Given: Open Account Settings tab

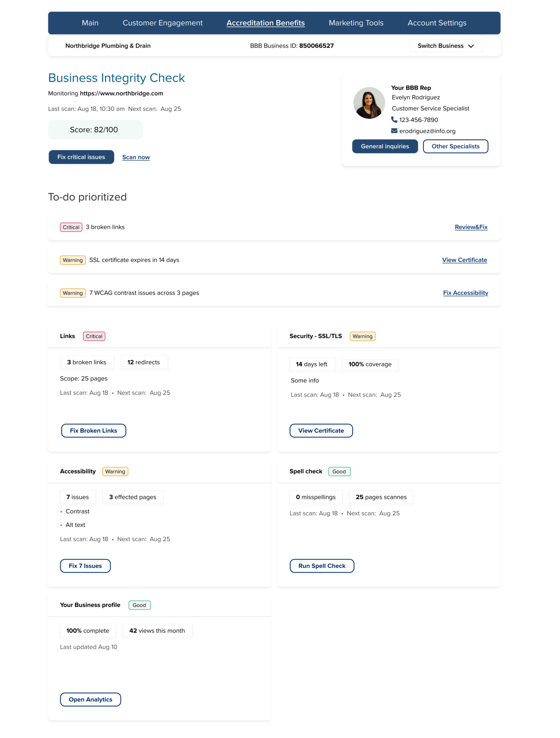Looking at the screenshot, I should (x=437, y=23).
